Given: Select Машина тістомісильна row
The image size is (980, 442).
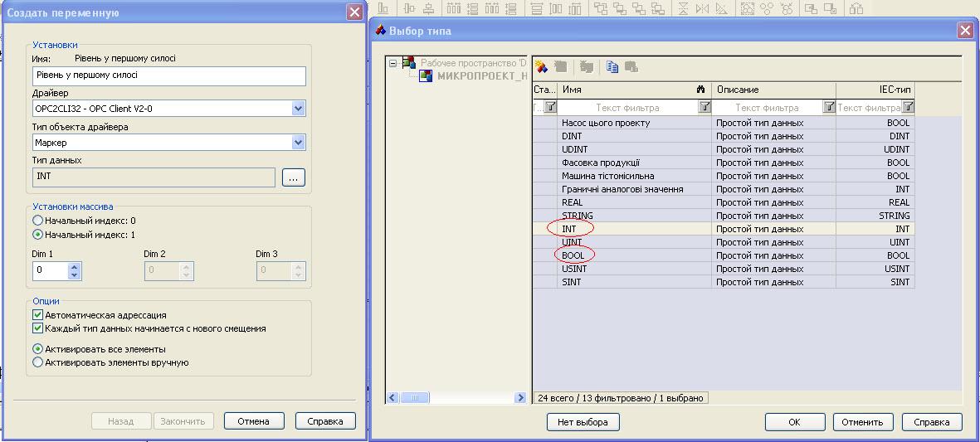Looking at the screenshot, I should (724, 176).
